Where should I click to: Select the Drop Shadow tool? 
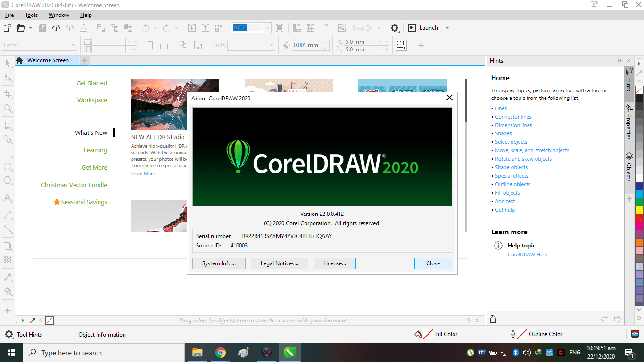point(8,246)
